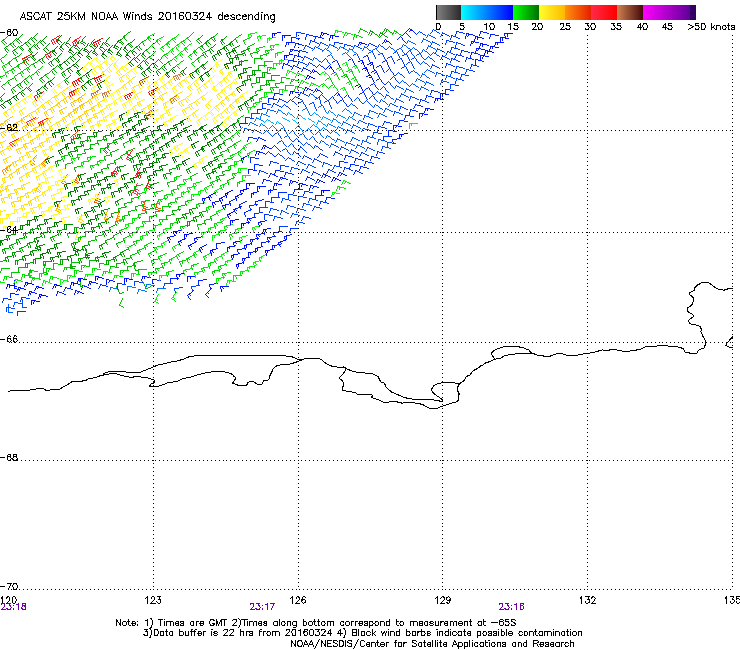The image size is (740, 650).
Task: Click the magenta-purple 40-50 knots legend swatch
Action: coord(669,12)
